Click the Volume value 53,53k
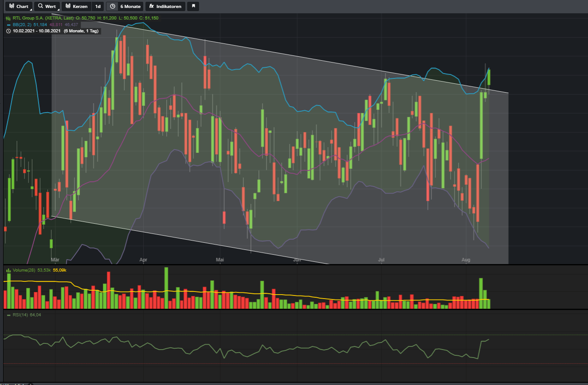This screenshot has width=588, height=385. click(x=45, y=270)
